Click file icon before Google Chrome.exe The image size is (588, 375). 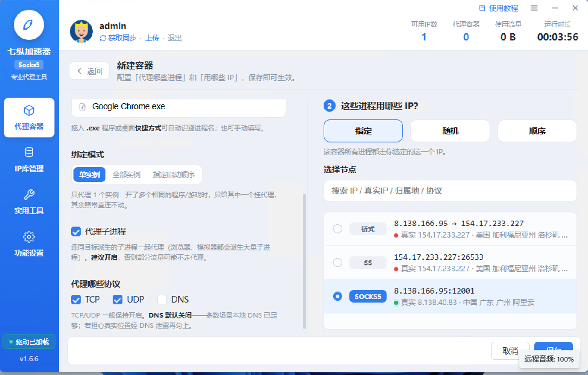click(x=82, y=107)
